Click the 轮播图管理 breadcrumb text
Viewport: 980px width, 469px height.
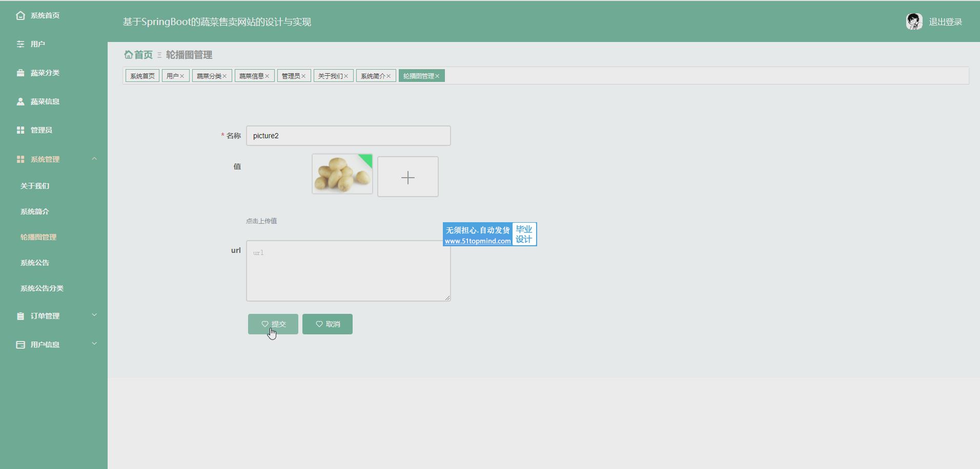tap(189, 54)
